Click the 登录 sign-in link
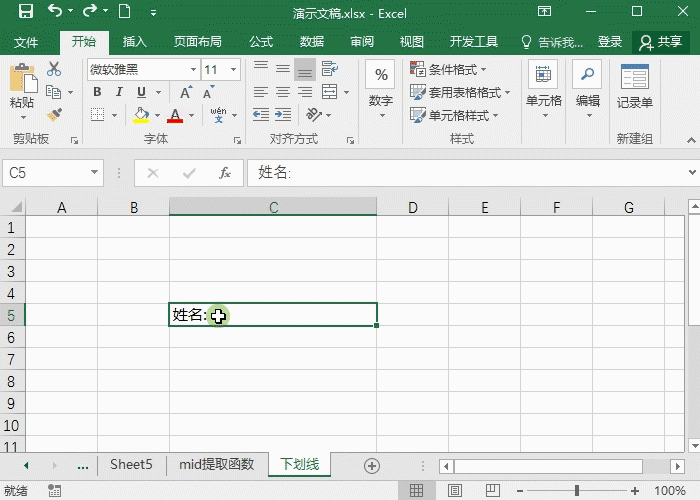Screen dimensions: 700x500 610,42
